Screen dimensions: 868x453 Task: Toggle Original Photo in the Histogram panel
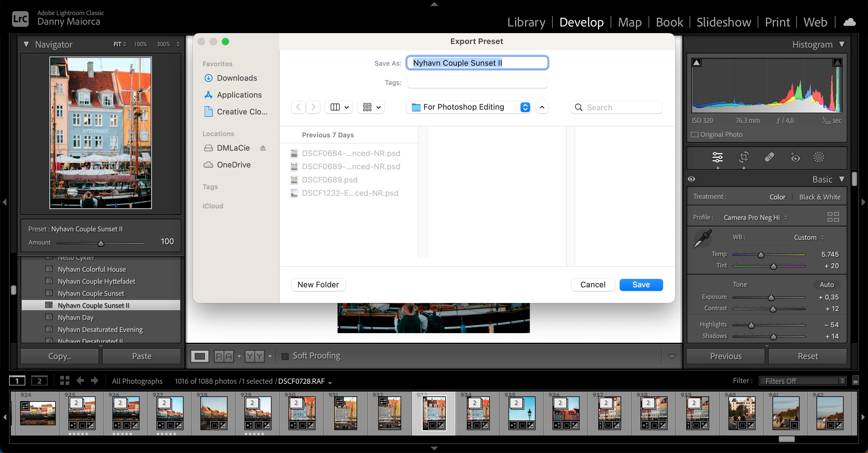(695, 134)
